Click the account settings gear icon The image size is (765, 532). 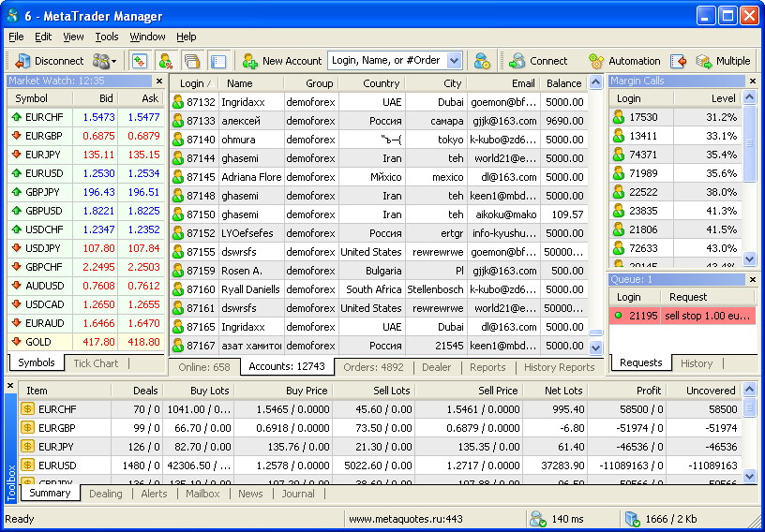click(482, 61)
